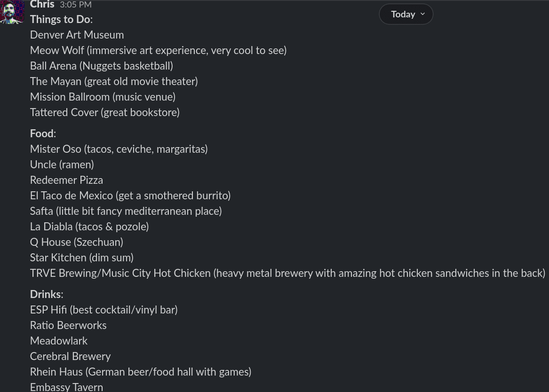Select the Q House Szechuan entry

pos(76,242)
